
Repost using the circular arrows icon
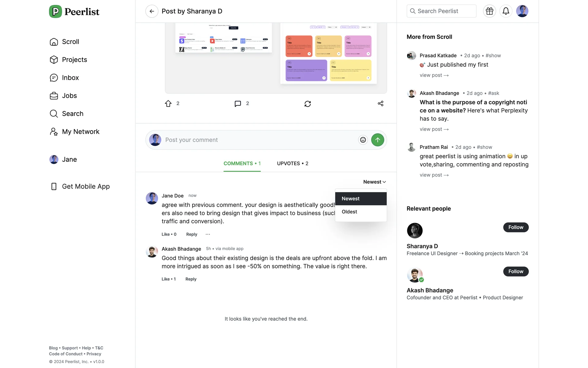click(307, 104)
